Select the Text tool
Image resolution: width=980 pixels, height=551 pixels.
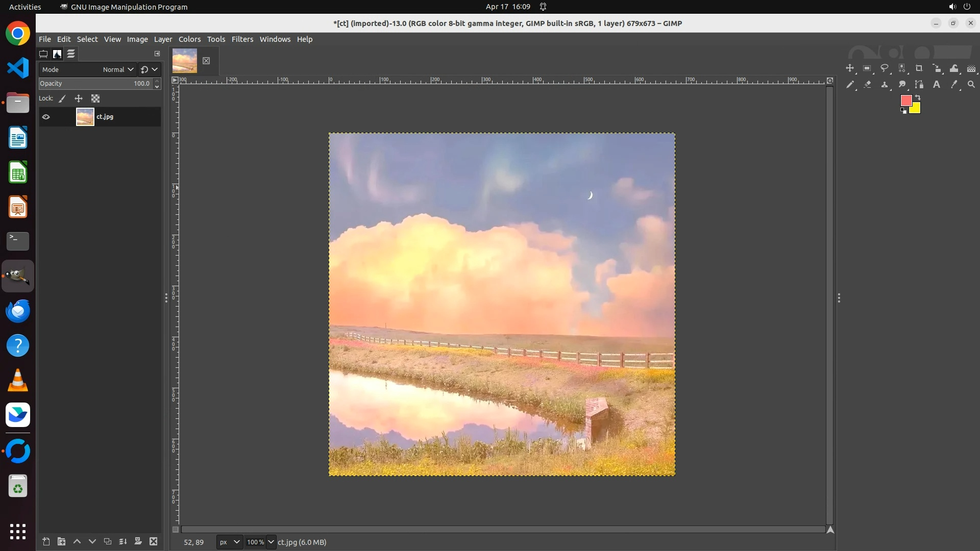pos(937,85)
